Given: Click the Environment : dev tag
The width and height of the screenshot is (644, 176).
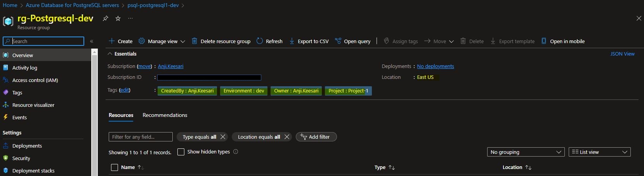Looking at the screenshot, I should (244, 91).
